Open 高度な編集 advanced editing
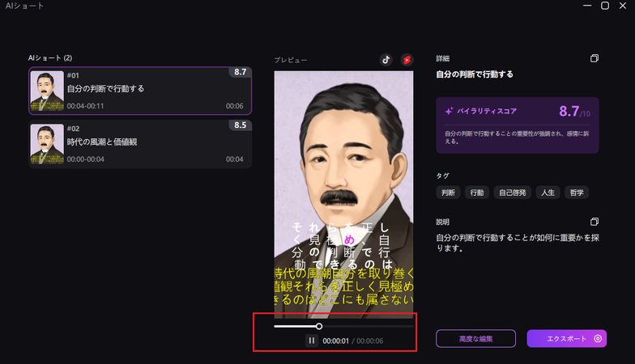Screen dimensions: 635x364 click(475, 339)
